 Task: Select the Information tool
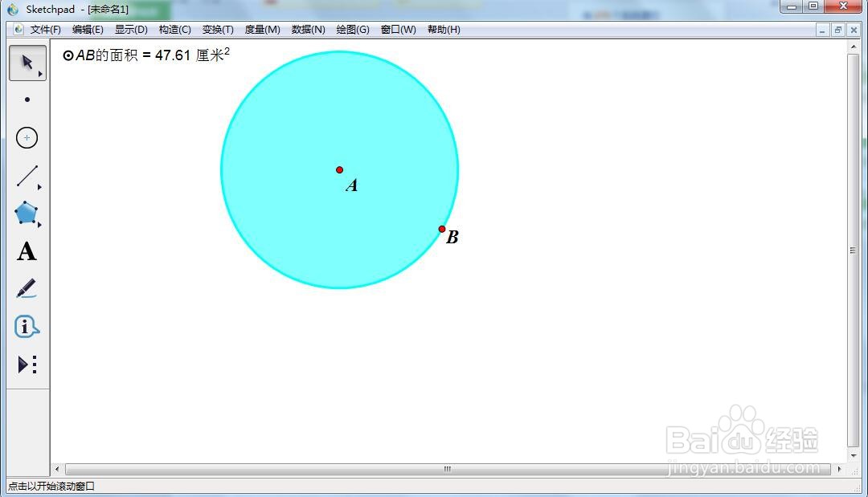pyautogui.click(x=26, y=327)
